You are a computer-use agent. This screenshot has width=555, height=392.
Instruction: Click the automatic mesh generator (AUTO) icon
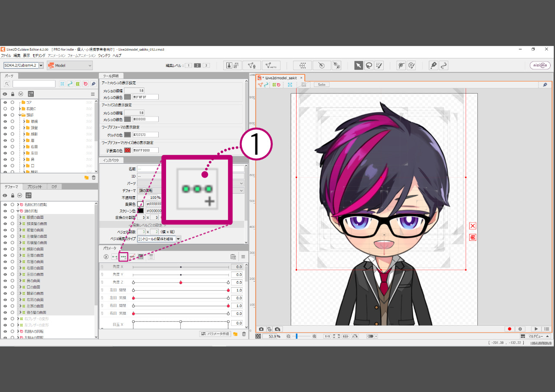coord(271,65)
